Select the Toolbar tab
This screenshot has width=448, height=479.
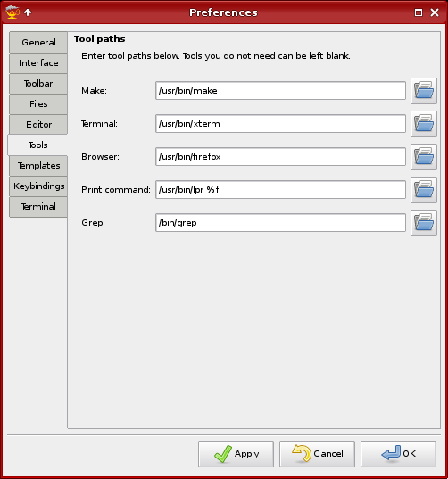38,83
